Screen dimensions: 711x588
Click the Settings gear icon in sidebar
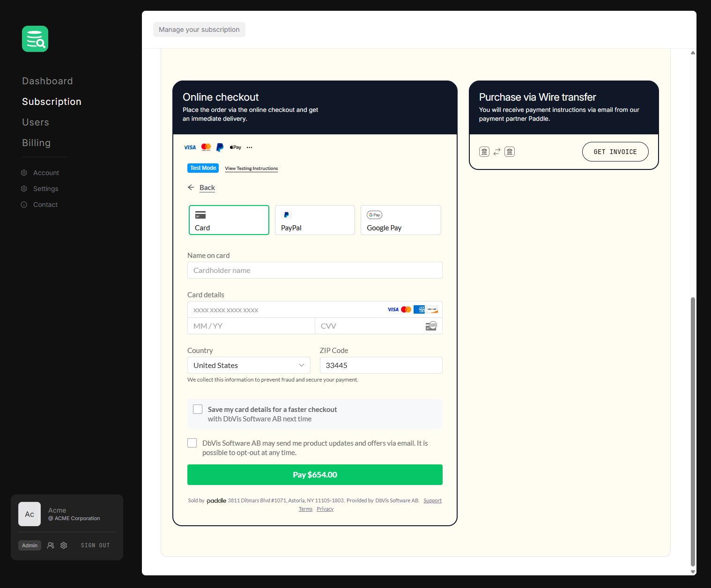pos(24,189)
